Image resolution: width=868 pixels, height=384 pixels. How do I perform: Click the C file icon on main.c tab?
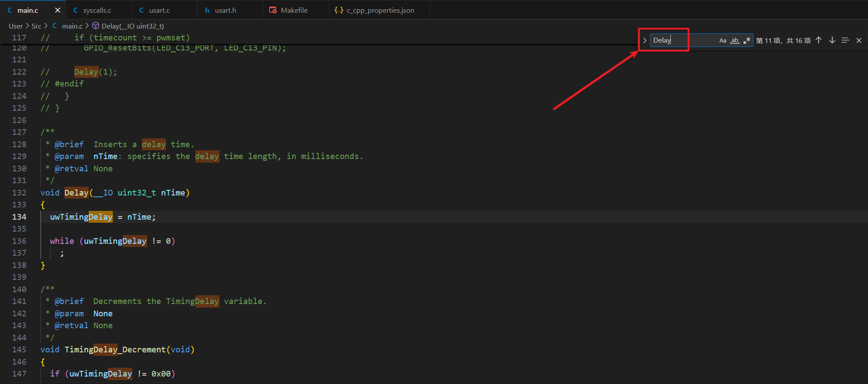coord(10,10)
